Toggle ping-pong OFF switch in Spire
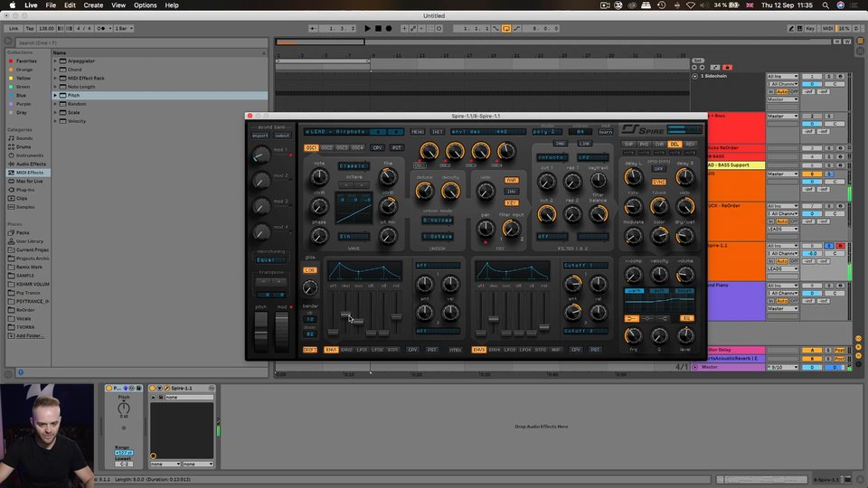The image size is (868, 488). click(x=659, y=169)
